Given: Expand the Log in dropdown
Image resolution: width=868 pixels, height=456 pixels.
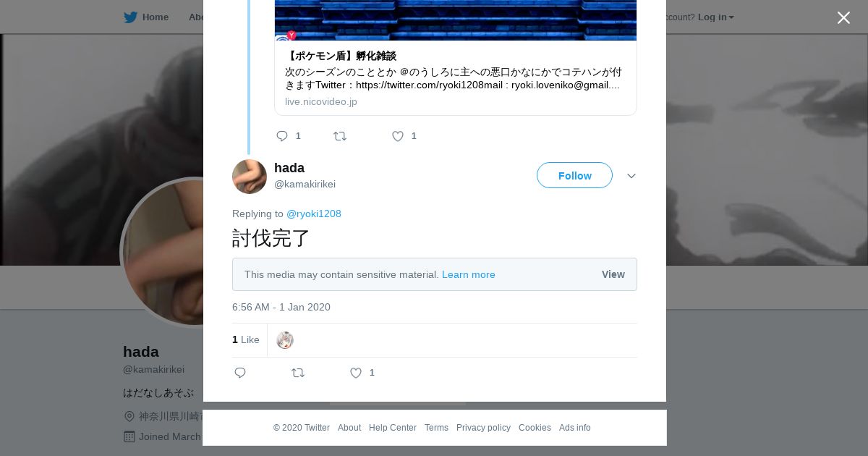Looking at the screenshot, I should (715, 17).
